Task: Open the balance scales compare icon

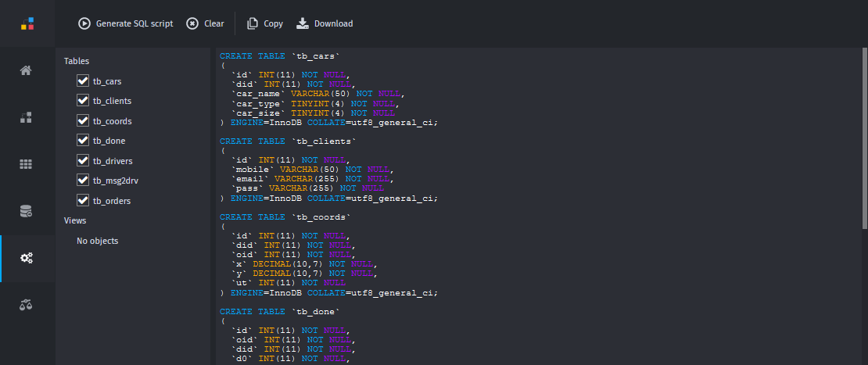Action: pyautogui.click(x=26, y=304)
